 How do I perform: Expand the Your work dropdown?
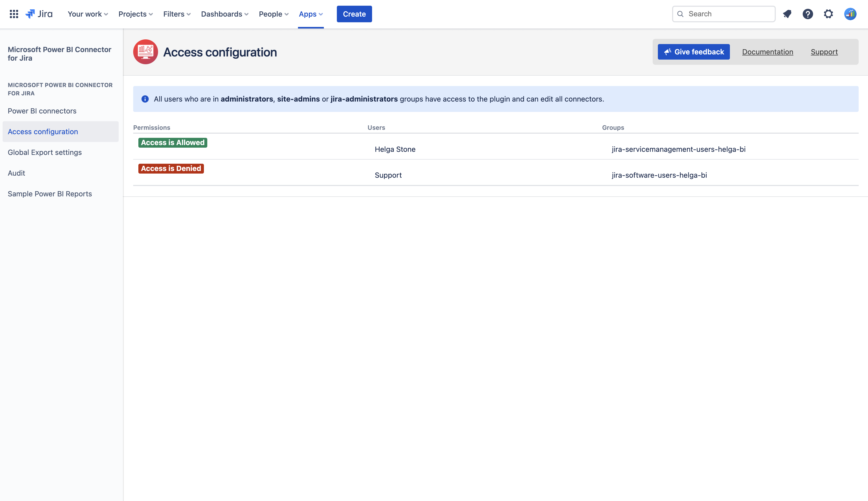(88, 14)
